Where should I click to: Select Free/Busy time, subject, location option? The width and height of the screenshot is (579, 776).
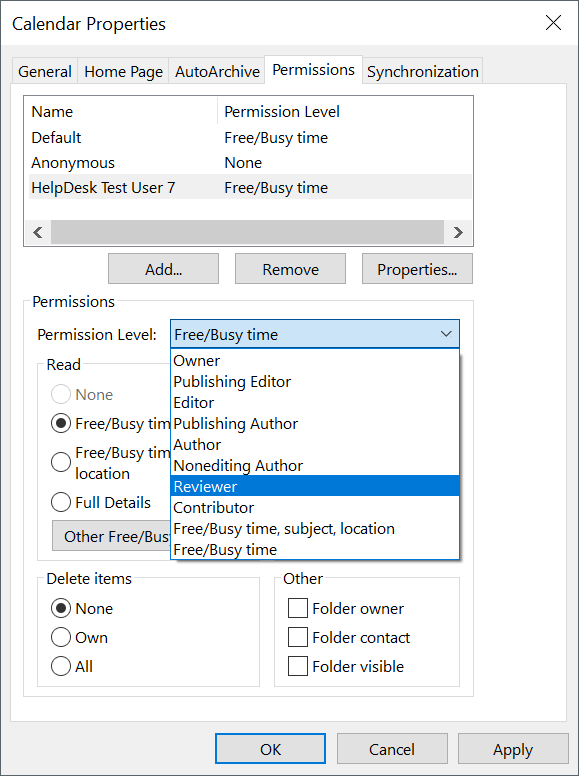click(315, 529)
